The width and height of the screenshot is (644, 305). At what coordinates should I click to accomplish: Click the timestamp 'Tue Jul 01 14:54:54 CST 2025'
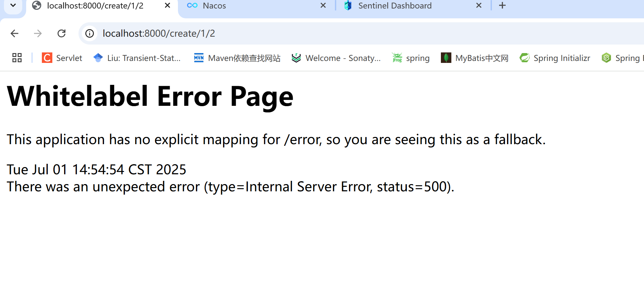96,170
